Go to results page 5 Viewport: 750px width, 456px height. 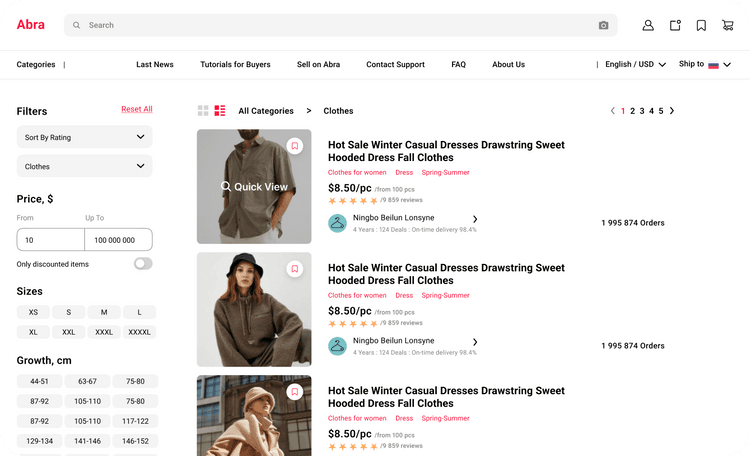click(x=661, y=111)
